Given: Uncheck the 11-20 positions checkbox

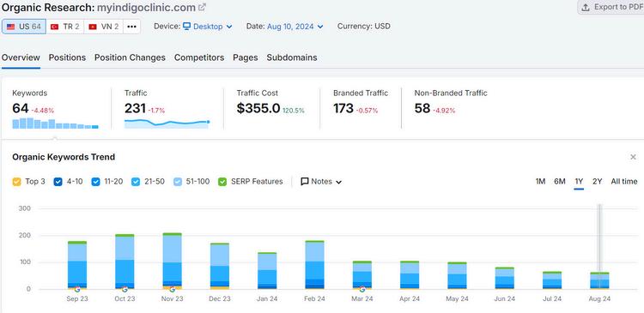Looking at the screenshot, I should [95, 181].
